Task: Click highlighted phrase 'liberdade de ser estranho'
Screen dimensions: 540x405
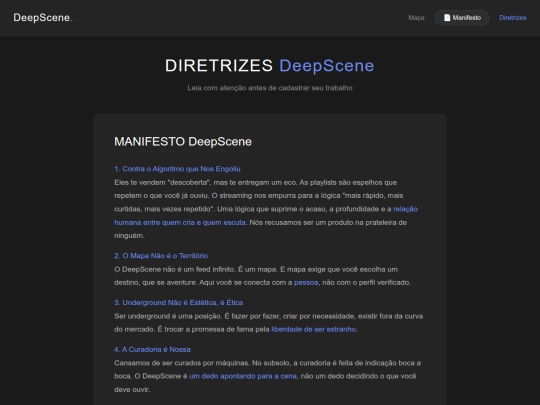Action: pos(313,329)
